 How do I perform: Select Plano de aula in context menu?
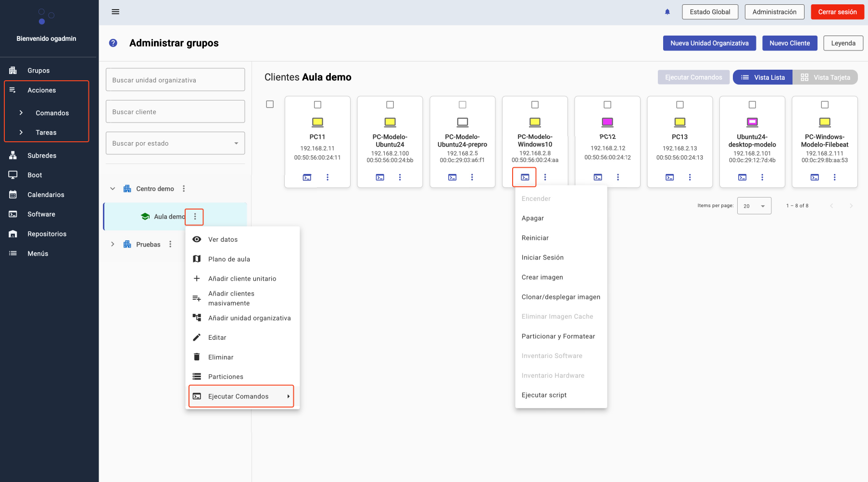[229, 259]
